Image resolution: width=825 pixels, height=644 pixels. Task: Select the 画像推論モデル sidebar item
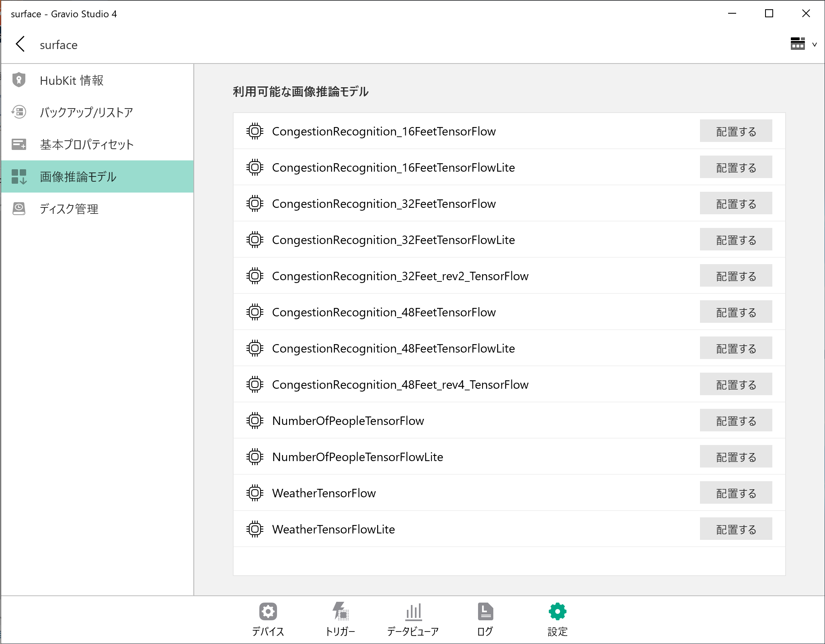97,176
